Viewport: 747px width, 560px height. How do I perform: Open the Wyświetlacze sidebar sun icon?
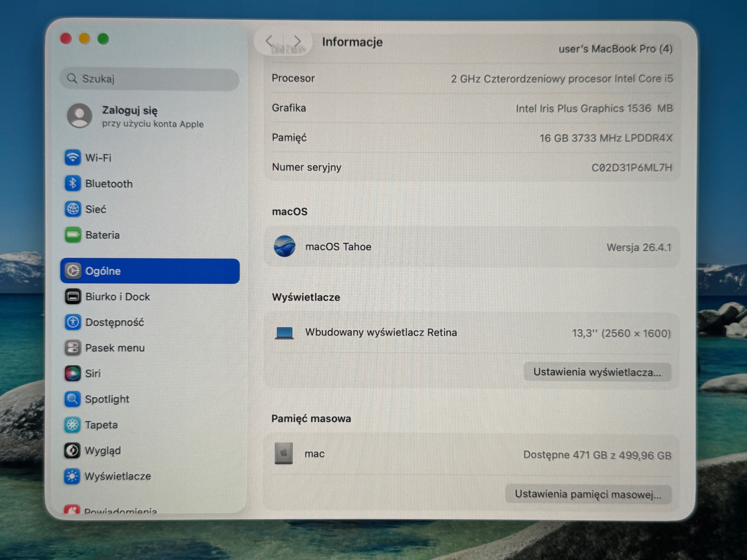tap(72, 476)
